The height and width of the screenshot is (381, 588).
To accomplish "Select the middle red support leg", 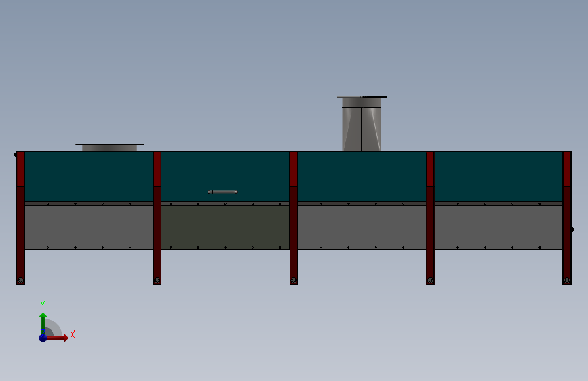I will coord(294,218).
